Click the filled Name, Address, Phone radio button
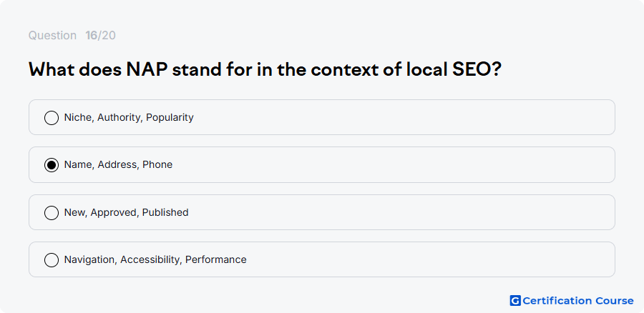 point(52,165)
